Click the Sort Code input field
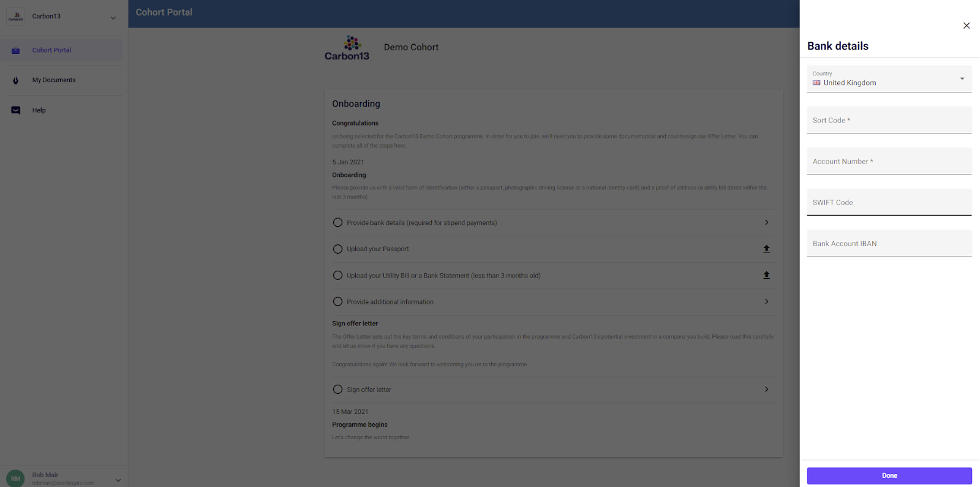Image resolution: width=980 pixels, height=487 pixels. click(889, 120)
